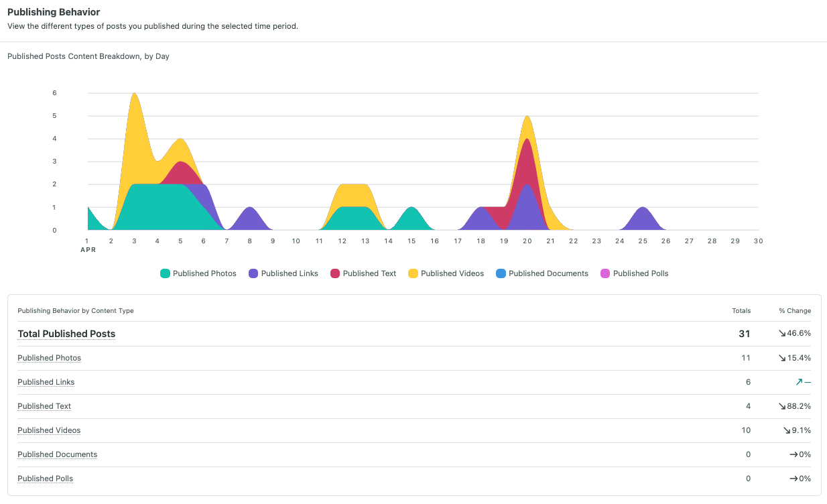The width and height of the screenshot is (827, 504).
Task: Click the Published Text red legend swatch
Action: [x=335, y=273]
